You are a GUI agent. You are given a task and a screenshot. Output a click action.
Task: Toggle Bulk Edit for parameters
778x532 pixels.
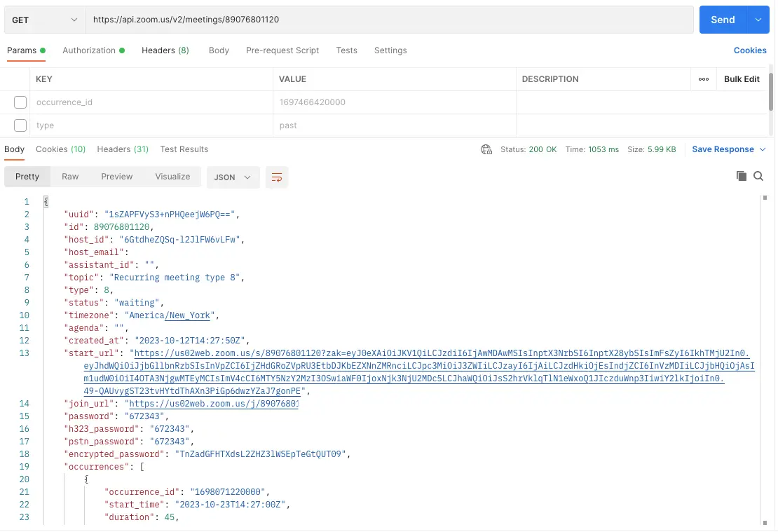pyautogui.click(x=741, y=79)
